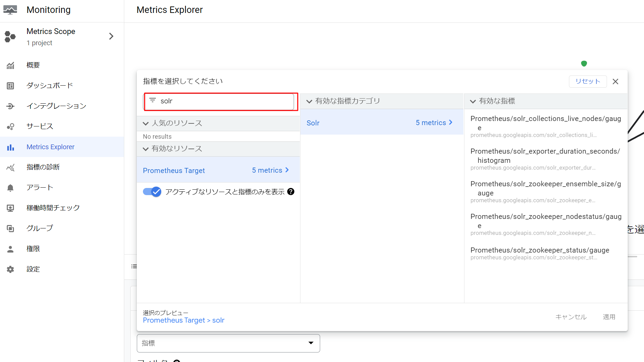This screenshot has width=644, height=362.
Task: Open 設定 in the sidebar
Action: 33,269
